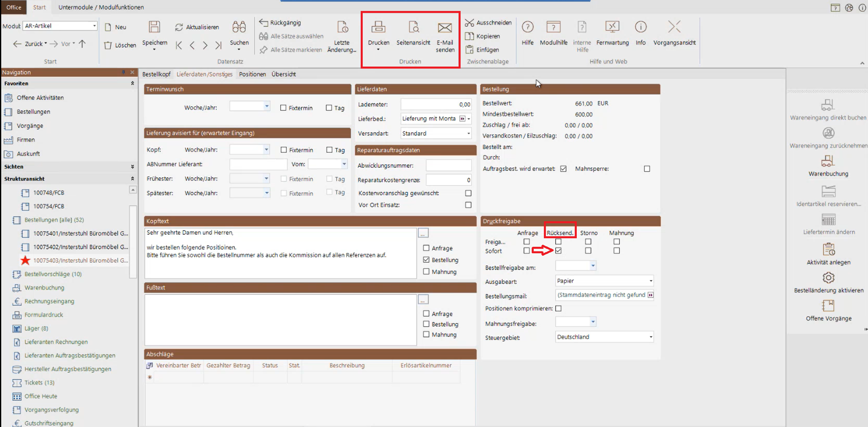This screenshot has width=868, height=427.
Task: Open Suchen binoculars search
Action: (239, 27)
